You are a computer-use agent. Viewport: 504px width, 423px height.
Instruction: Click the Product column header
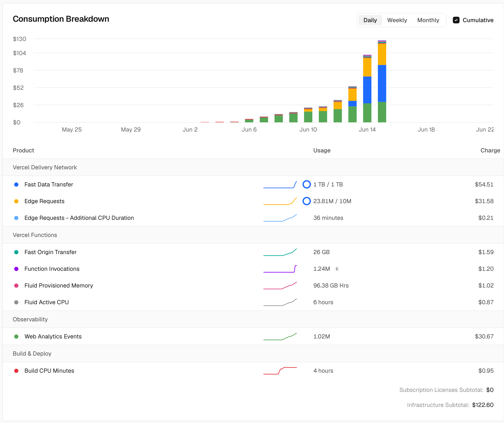[23, 151]
